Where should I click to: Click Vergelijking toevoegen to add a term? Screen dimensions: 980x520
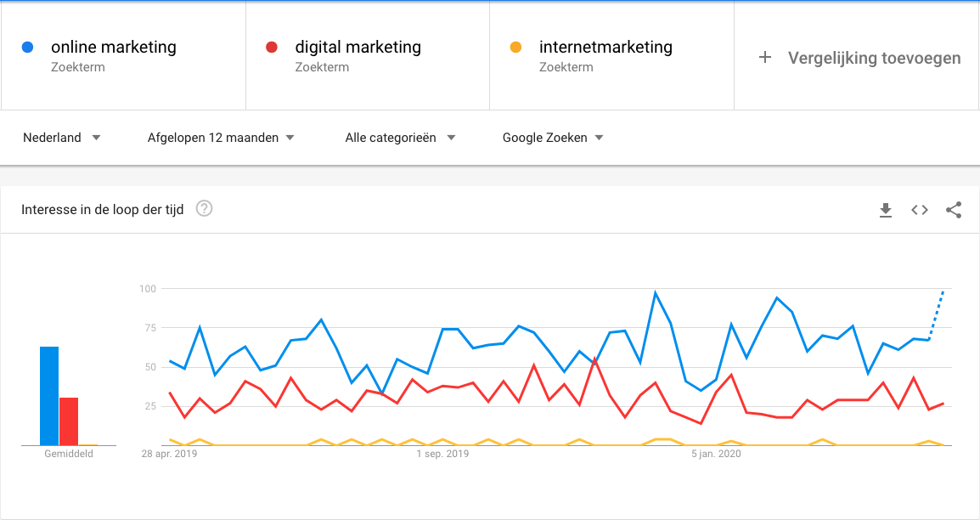coord(874,58)
